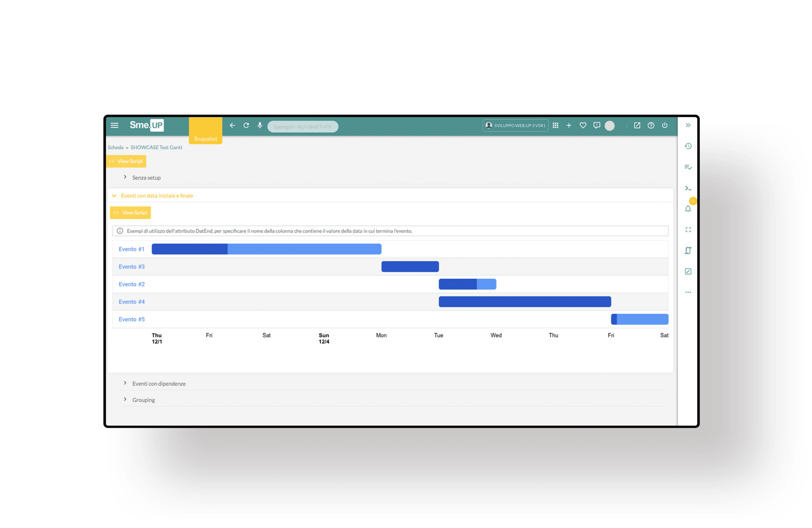Collapse the right sidebar with double chevron
812x528 pixels.
click(x=688, y=126)
